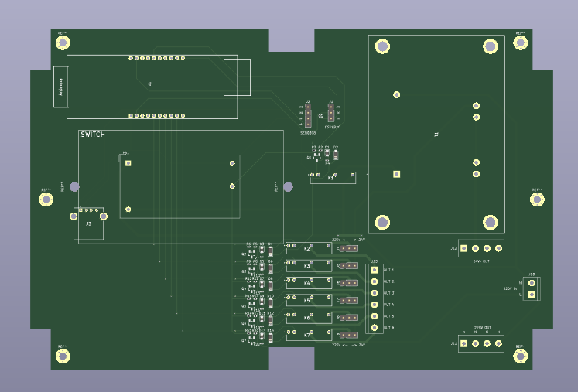The height and width of the screenshot is (392, 578).
Task: Click the K1 relay label
Action: tap(330, 178)
